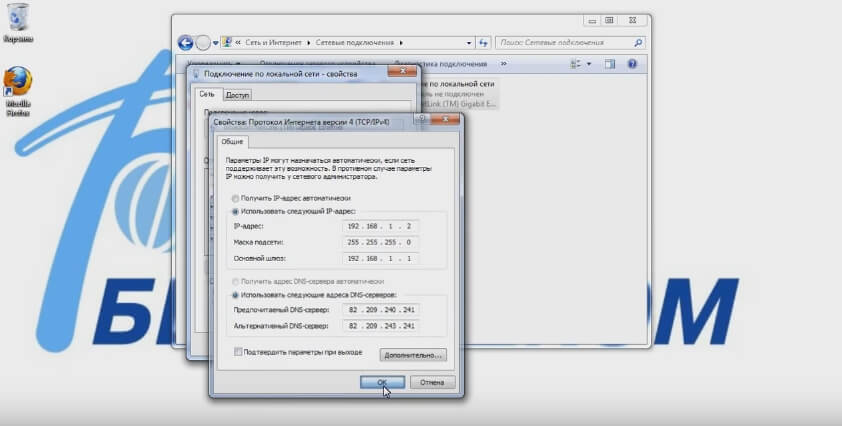Screen dimensions: 842x426
Task: Go back in the Network Connections window
Action: [x=185, y=43]
